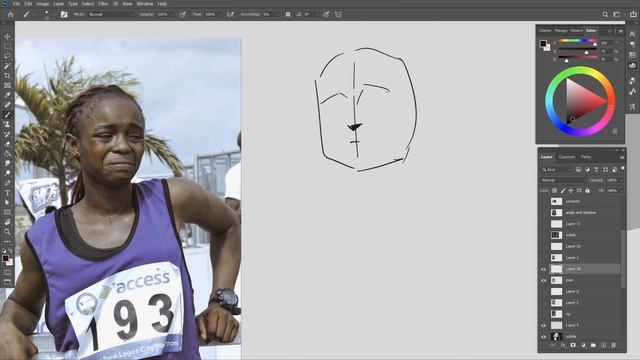Image resolution: width=640 pixels, height=360 pixels.
Task: Switch to the Channels tab
Action: pyautogui.click(x=567, y=157)
